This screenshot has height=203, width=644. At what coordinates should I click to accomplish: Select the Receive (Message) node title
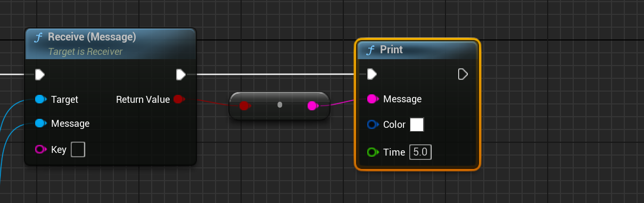click(92, 37)
